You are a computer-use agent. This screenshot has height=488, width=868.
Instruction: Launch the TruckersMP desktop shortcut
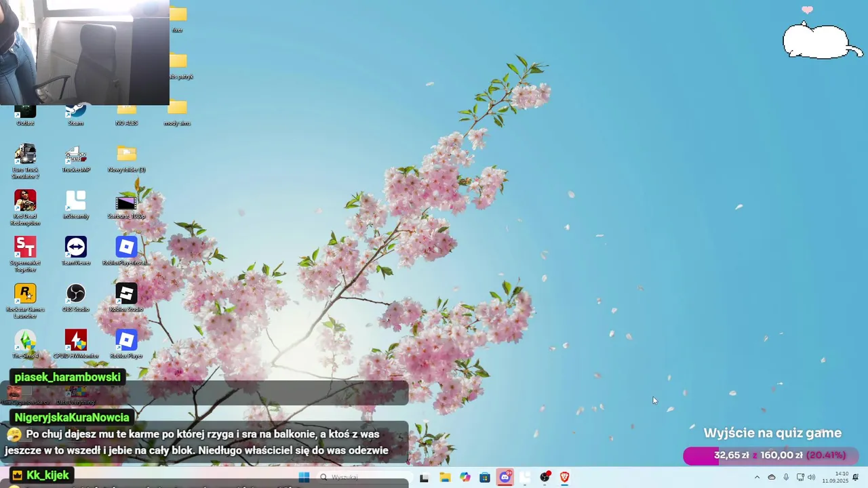[76, 159]
